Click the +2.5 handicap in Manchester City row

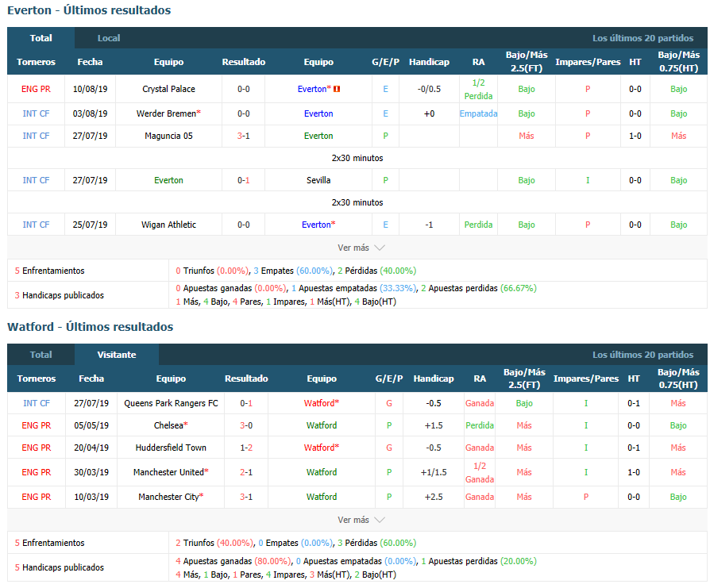point(434,497)
